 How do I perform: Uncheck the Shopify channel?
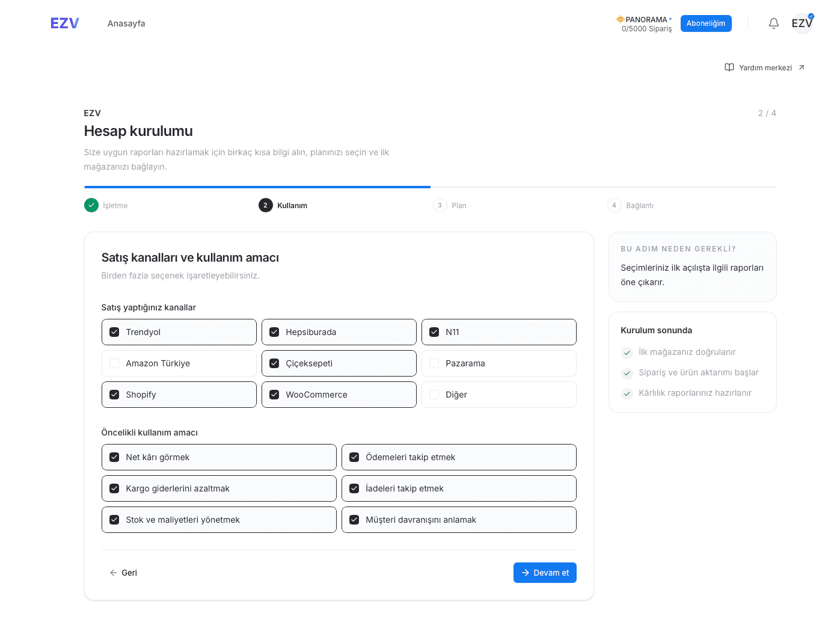[179, 395]
